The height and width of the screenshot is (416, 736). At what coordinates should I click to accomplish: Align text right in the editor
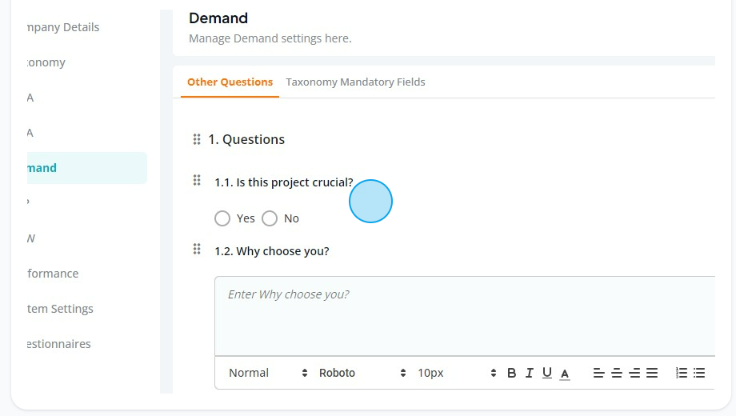(x=634, y=373)
